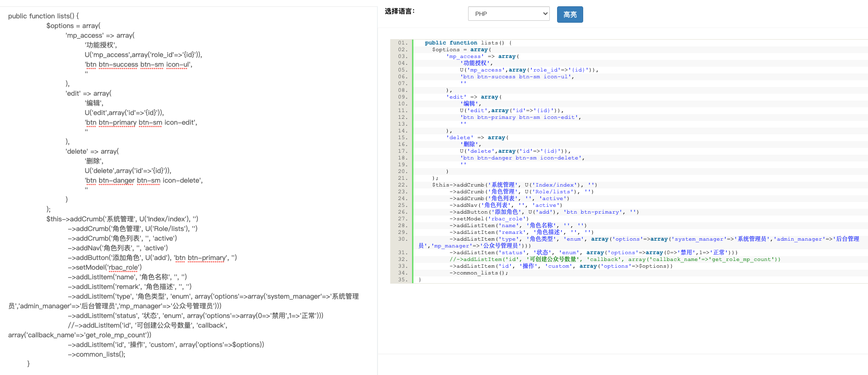Click $this->addCrumb('系统管理' line in left editor
Viewport: 868px width, 375px height.
click(x=122, y=219)
